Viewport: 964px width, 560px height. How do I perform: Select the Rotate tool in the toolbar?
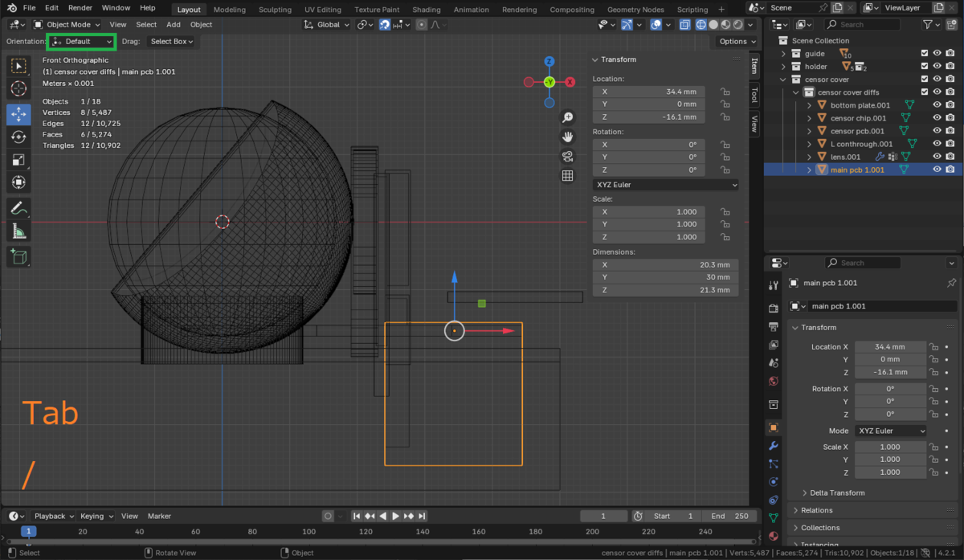18,137
